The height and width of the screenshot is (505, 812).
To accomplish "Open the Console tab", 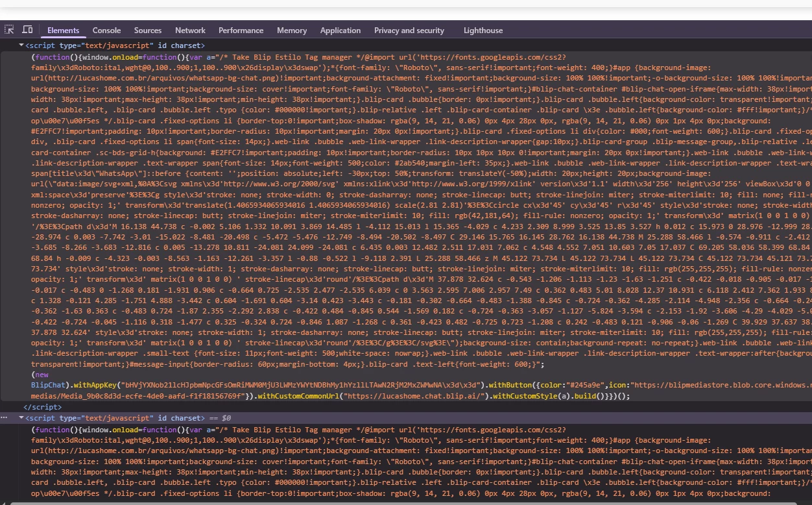I will pos(106,31).
